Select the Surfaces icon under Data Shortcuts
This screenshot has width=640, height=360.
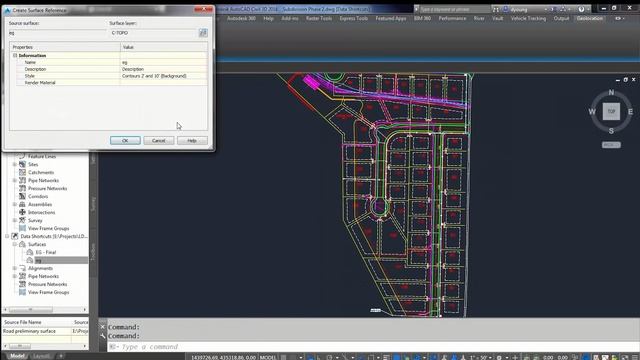tap(22, 244)
